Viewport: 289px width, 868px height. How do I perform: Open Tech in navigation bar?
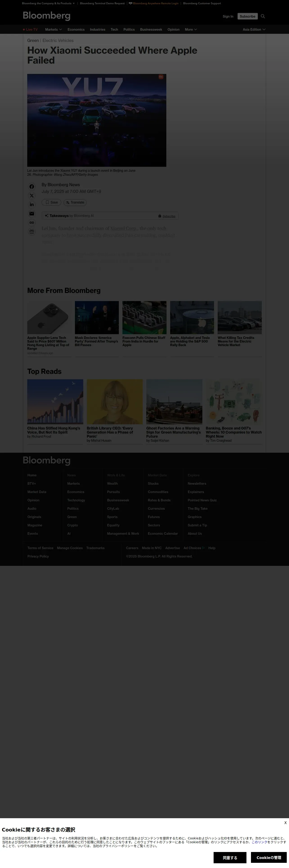coord(114,30)
